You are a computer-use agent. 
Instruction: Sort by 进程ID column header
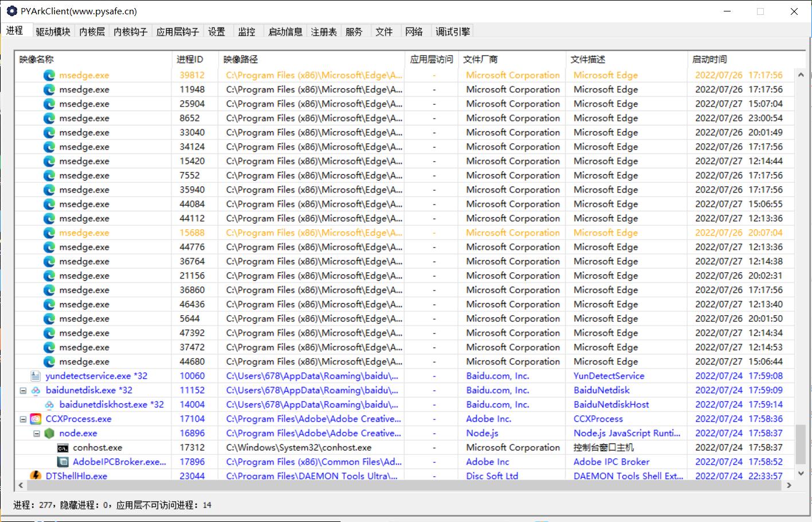(195, 59)
